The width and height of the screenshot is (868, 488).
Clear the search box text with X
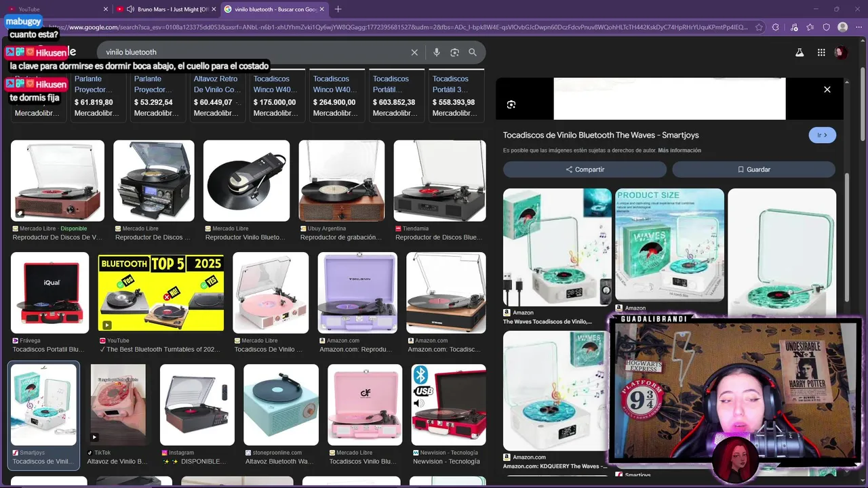click(x=414, y=52)
